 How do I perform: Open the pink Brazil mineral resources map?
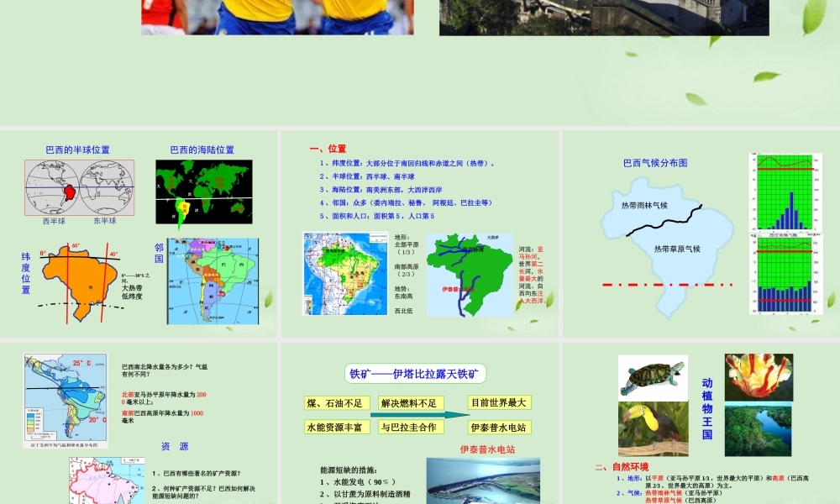tap(107, 480)
